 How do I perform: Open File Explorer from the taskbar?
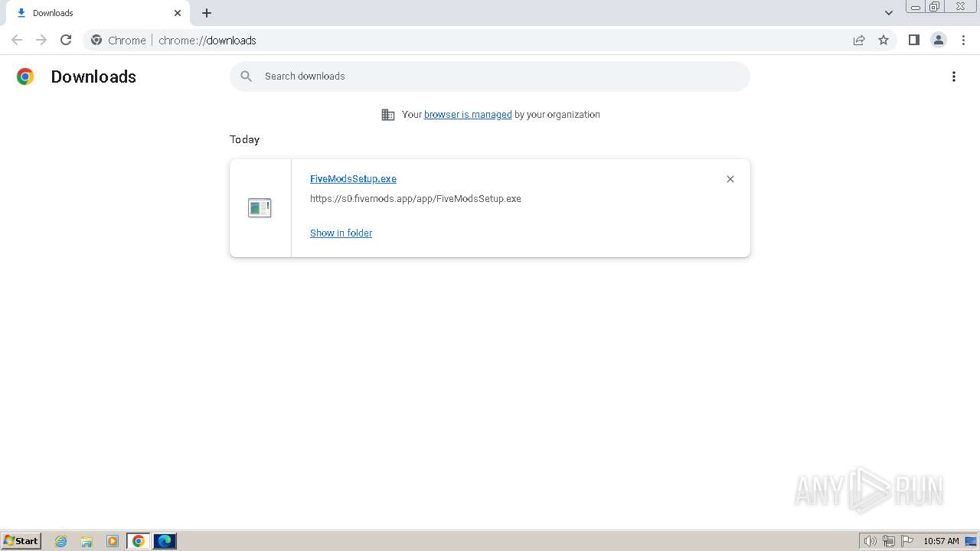87,541
